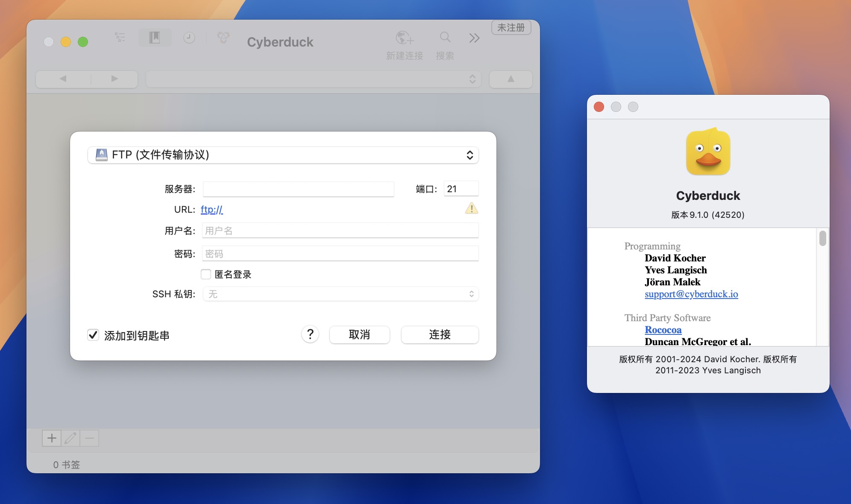
Task: Expand the toolbar overflow double chevron
Action: point(474,38)
